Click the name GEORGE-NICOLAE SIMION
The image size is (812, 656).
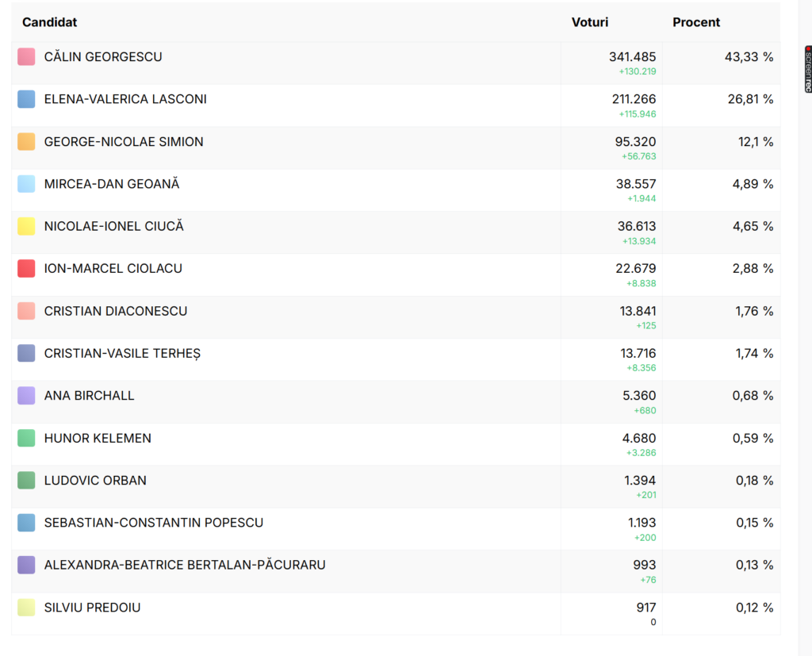click(x=124, y=141)
